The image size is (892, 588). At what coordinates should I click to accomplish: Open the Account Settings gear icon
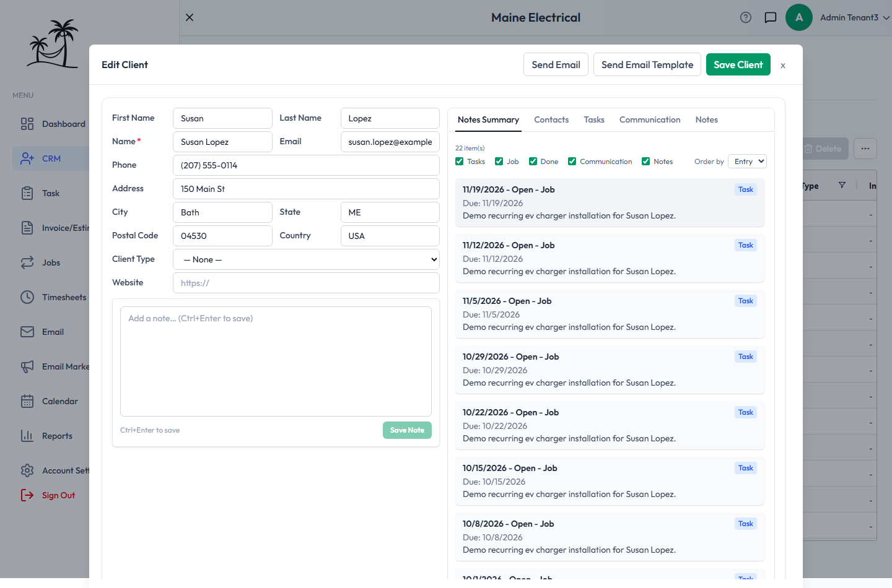(x=27, y=470)
